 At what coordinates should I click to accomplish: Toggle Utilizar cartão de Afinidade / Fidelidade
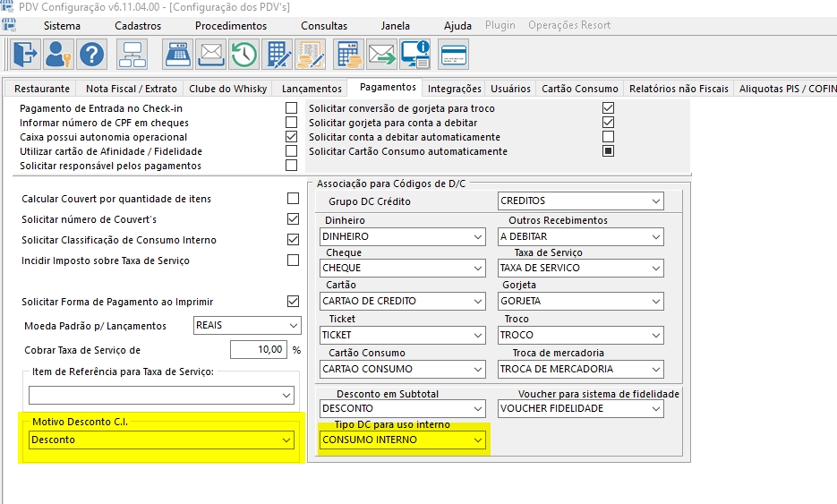pyautogui.click(x=292, y=151)
